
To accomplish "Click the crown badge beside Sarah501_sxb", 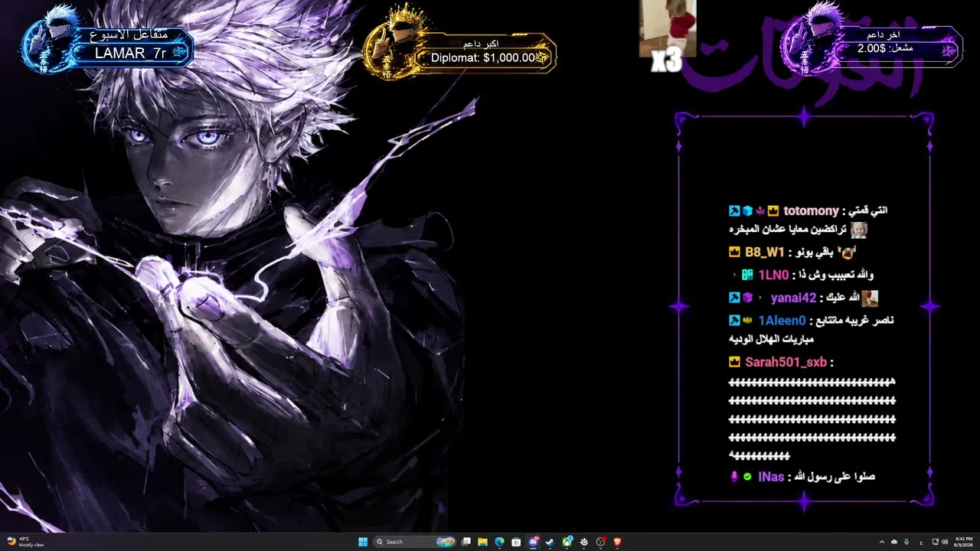I will [735, 362].
